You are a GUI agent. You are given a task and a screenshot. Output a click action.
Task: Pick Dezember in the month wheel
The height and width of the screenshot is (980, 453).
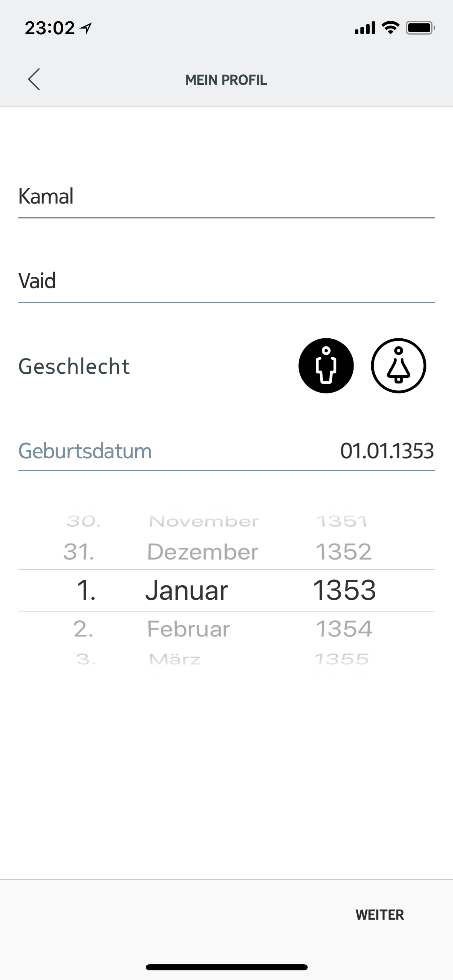(x=203, y=552)
